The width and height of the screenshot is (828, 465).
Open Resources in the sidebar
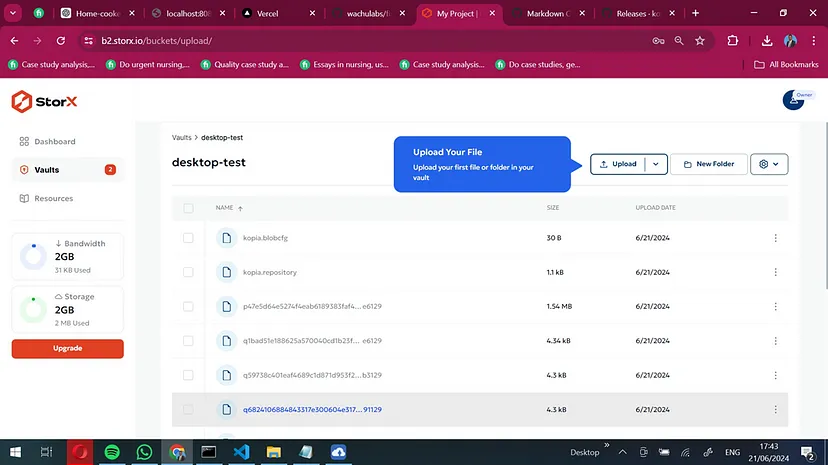53,198
